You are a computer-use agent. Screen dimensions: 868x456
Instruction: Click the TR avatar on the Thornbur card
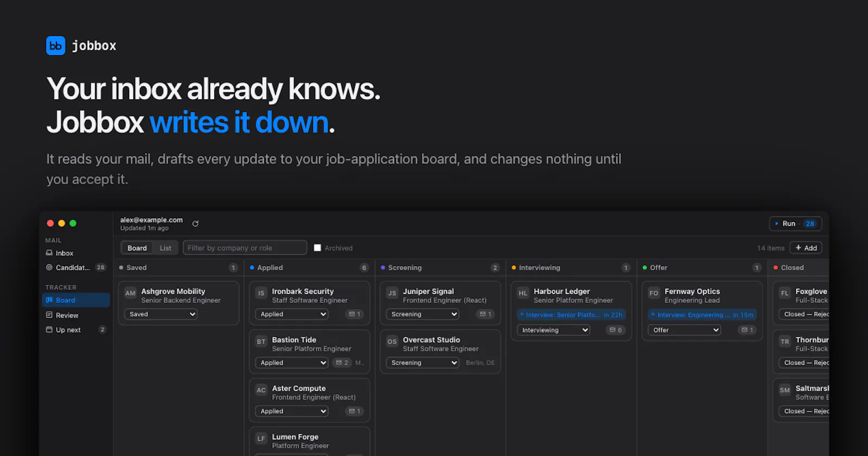pos(784,341)
